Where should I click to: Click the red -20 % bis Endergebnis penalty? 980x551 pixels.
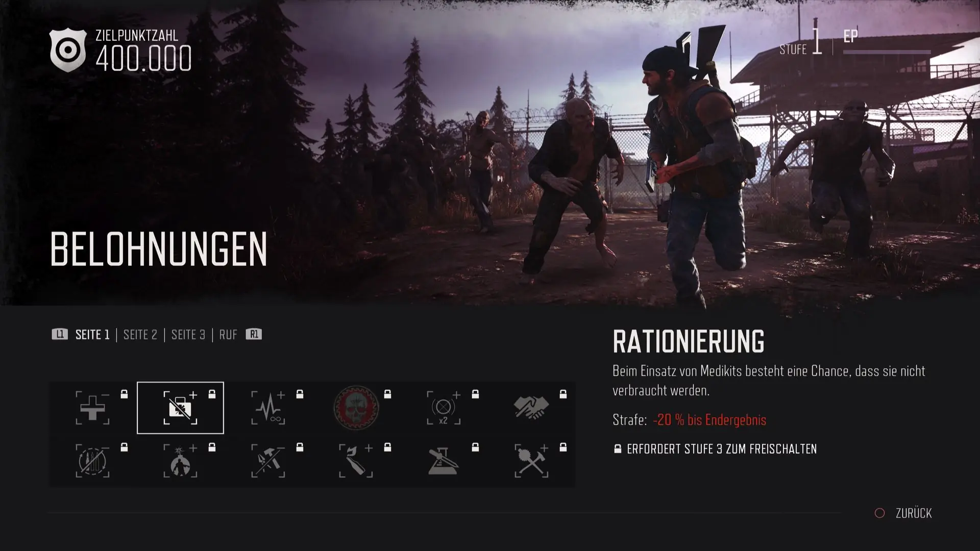[709, 420]
